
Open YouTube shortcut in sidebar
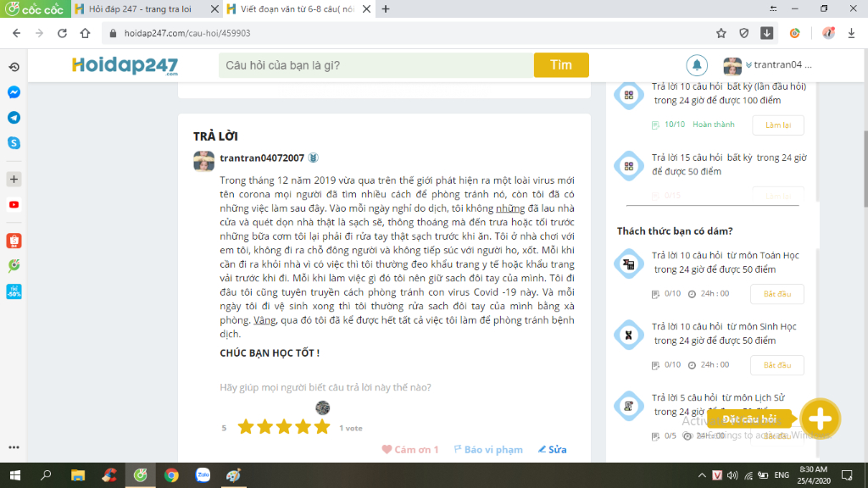14,205
